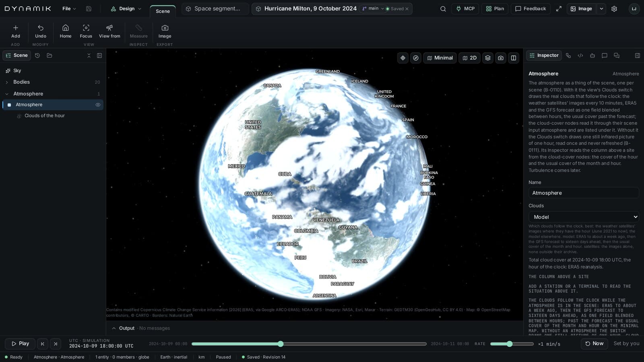Viewport: 644px width, 362px height.
Task: Toggle the split view icon in viewport
Action: point(514,58)
